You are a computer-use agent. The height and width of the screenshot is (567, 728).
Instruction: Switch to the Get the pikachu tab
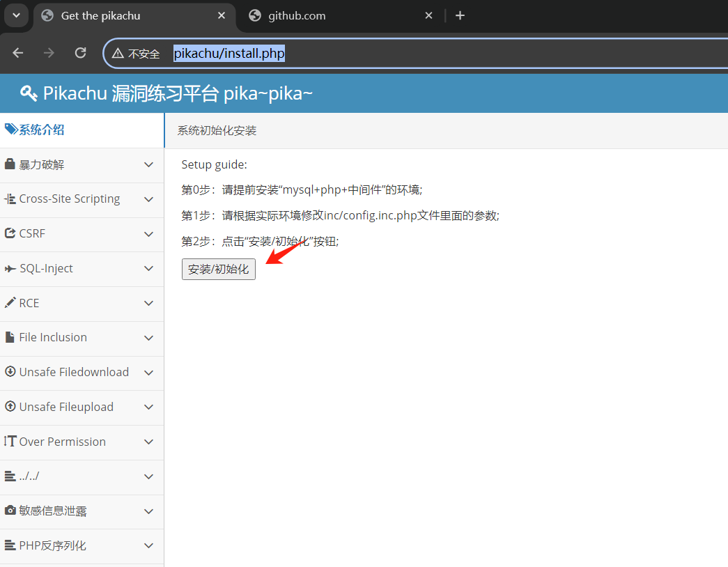134,16
